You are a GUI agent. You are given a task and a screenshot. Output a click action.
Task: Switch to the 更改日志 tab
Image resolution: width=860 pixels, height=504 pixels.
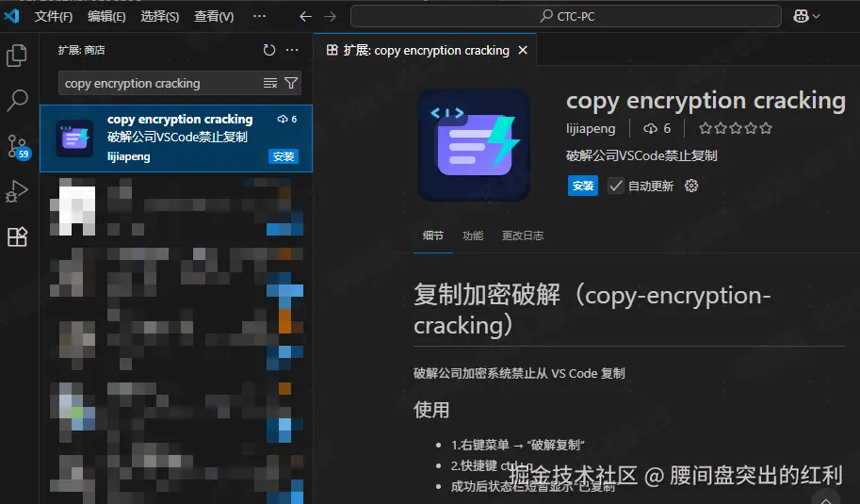click(x=523, y=236)
